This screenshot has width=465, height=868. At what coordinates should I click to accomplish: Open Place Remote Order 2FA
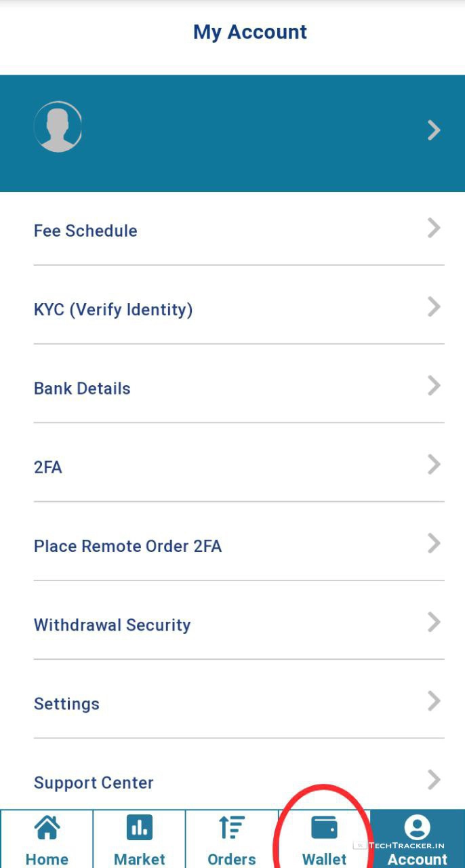pyautogui.click(x=127, y=547)
